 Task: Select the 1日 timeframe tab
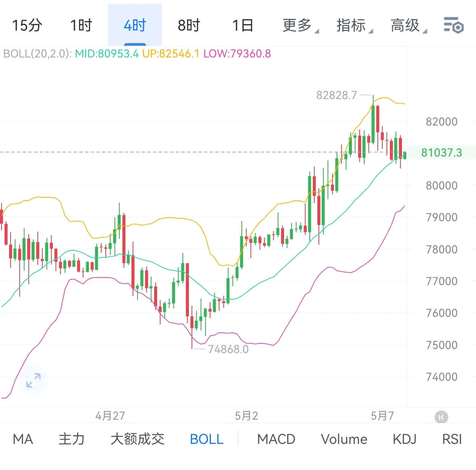(x=243, y=25)
